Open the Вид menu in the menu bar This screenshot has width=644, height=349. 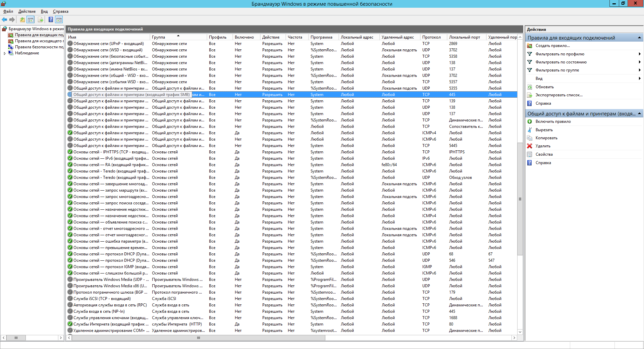44,11
